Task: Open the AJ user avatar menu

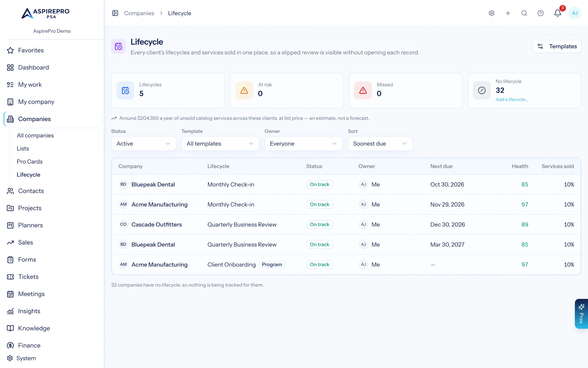Action: (x=575, y=13)
